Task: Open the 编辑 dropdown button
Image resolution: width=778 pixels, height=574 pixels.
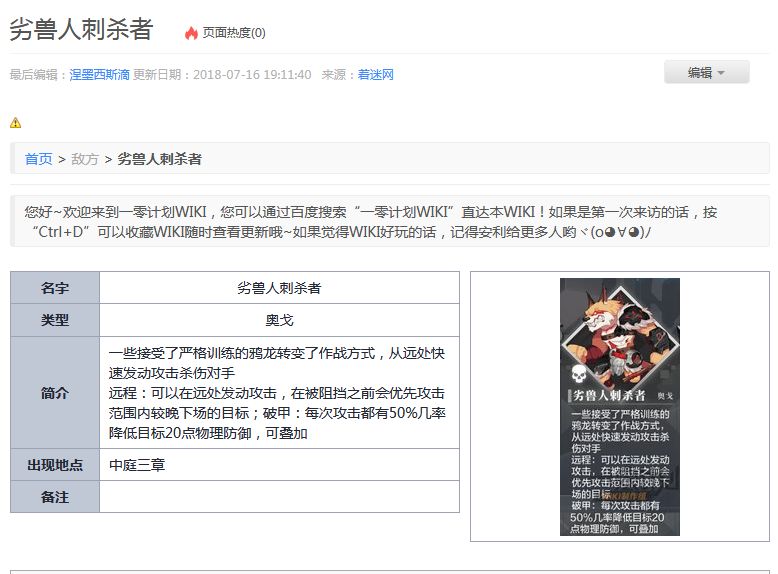Action: pyautogui.click(x=707, y=72)
